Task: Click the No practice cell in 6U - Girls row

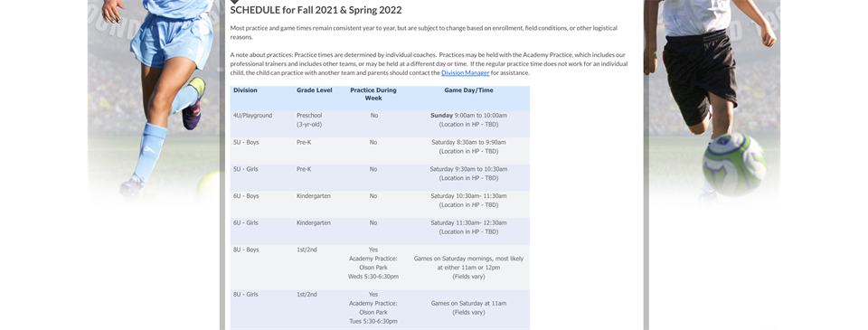Action: click(x=373, y=222)
